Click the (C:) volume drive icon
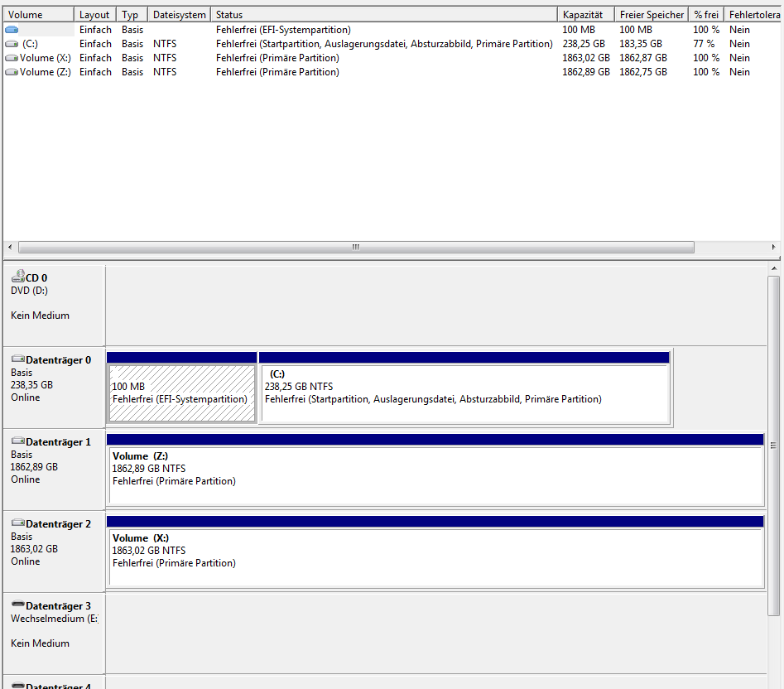784x689 pixels. [x=12, y=44]
